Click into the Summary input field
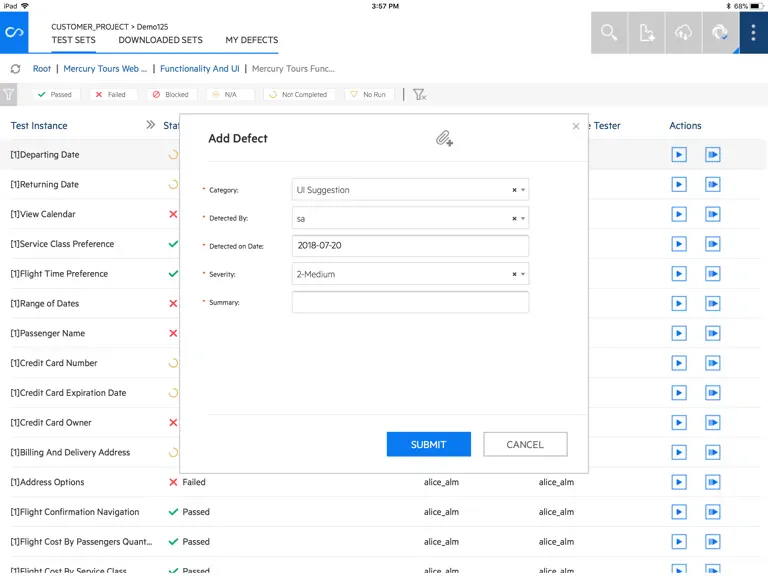Image resolution: width=768 pixels, height=576 pixels. (x=410, y=302)
